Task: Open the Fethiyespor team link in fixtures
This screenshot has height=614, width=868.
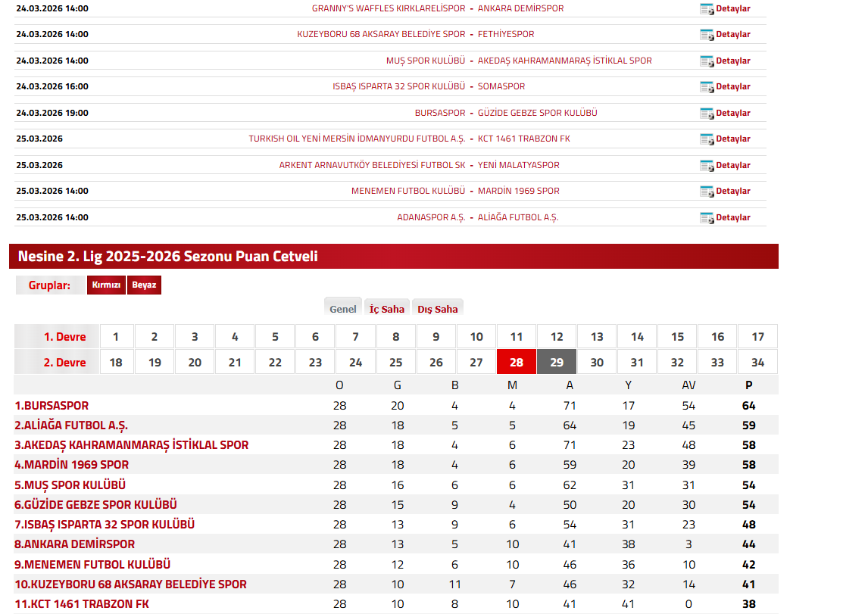Action: click(x=506, y=35)
